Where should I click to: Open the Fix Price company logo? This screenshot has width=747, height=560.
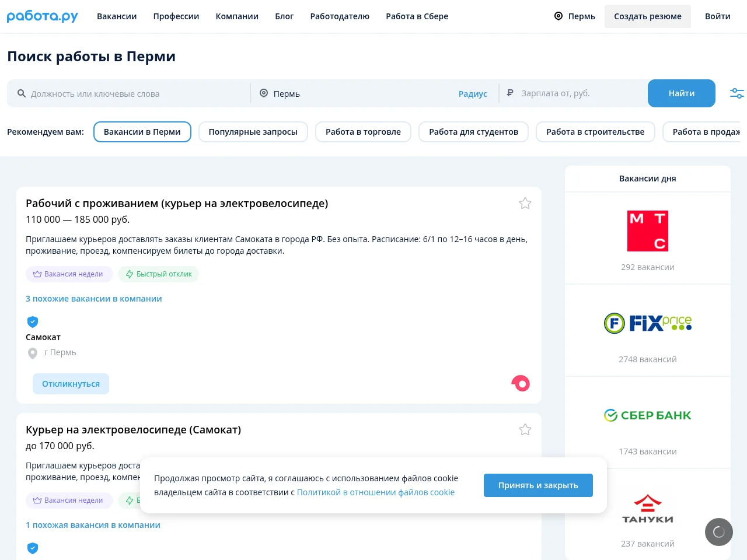click(x=648, y=323)
